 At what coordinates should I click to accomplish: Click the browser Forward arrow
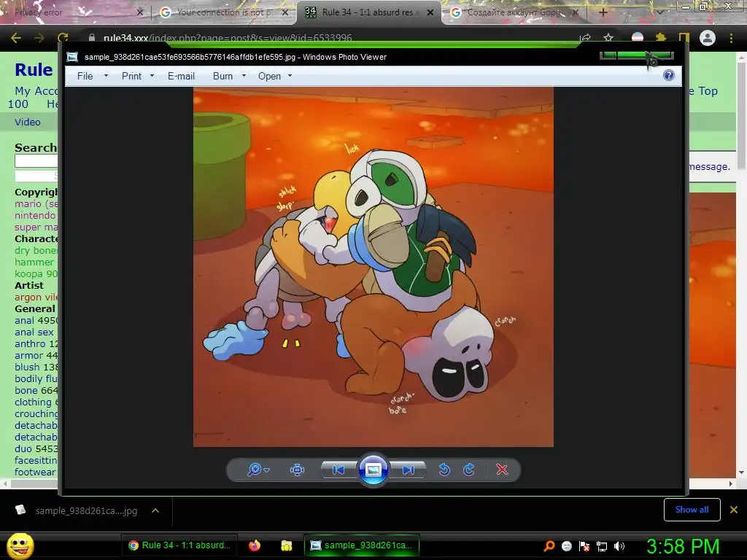click(x=39, y=38)
